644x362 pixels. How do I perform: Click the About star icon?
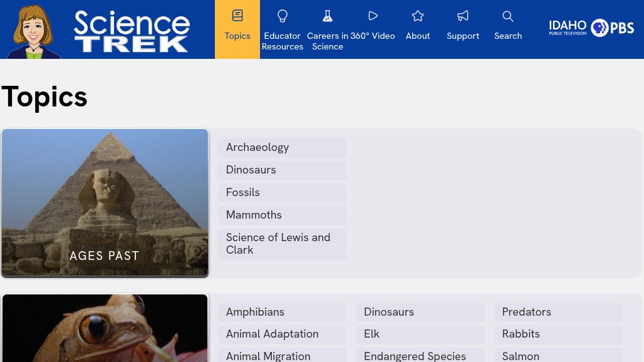point(418,16)
